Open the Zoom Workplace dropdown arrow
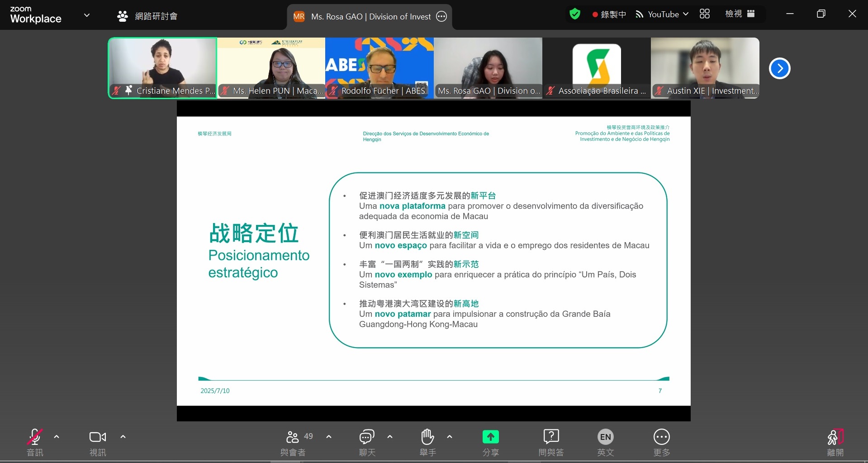The width and height of the screenshot is (868, 463). click(x=87, y=15)
